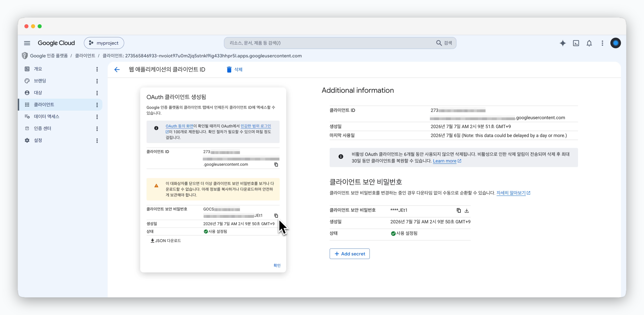644x315 pixels.
Task: Select 브랜딩 in the sidebar
Action: (x=40, y=81)
